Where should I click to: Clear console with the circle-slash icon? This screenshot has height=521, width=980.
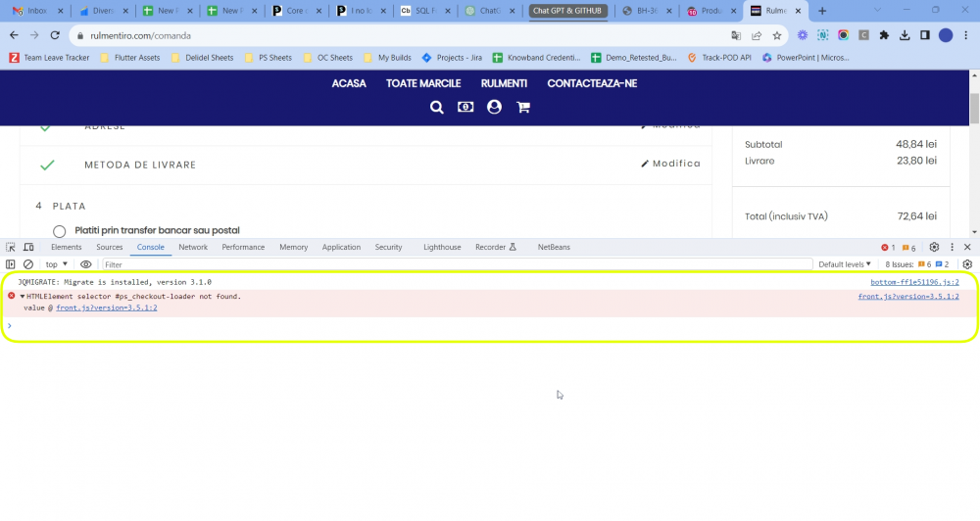28,264
